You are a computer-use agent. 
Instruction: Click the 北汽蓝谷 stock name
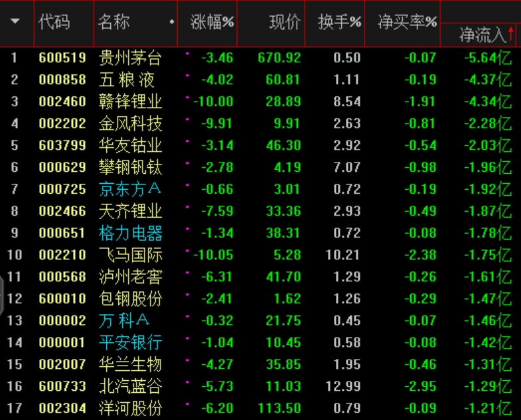[130, 386]
